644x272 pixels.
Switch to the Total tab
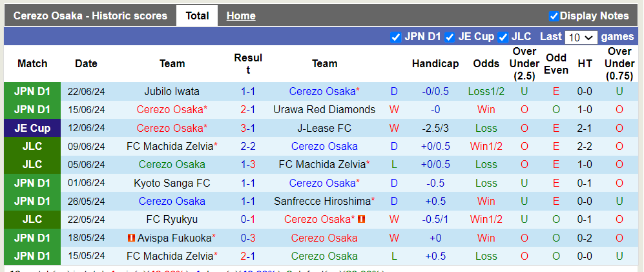pos(197,16)
